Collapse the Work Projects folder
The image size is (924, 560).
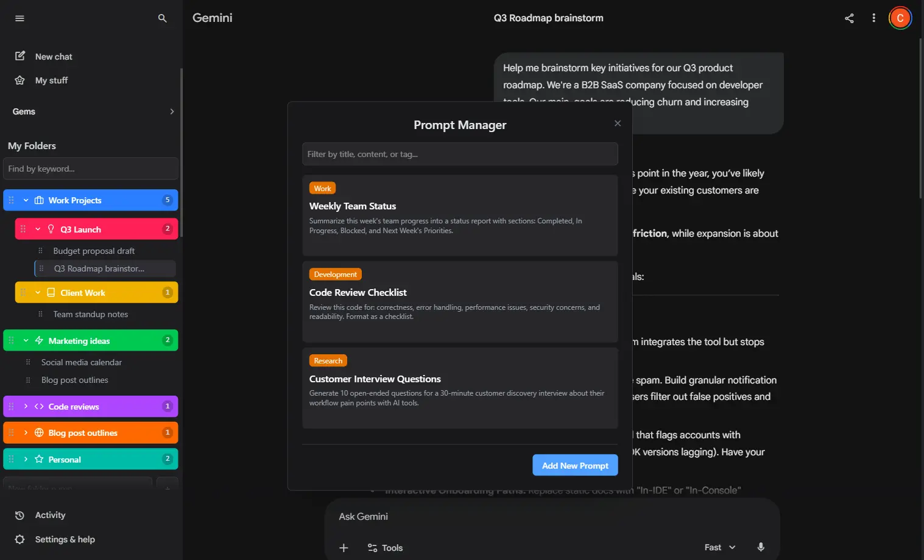coord(26,200)
